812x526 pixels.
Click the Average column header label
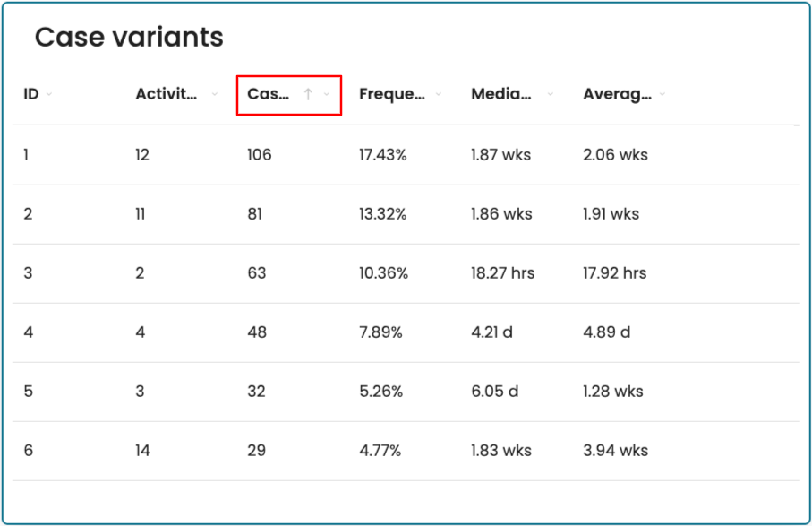coord(617,94)
